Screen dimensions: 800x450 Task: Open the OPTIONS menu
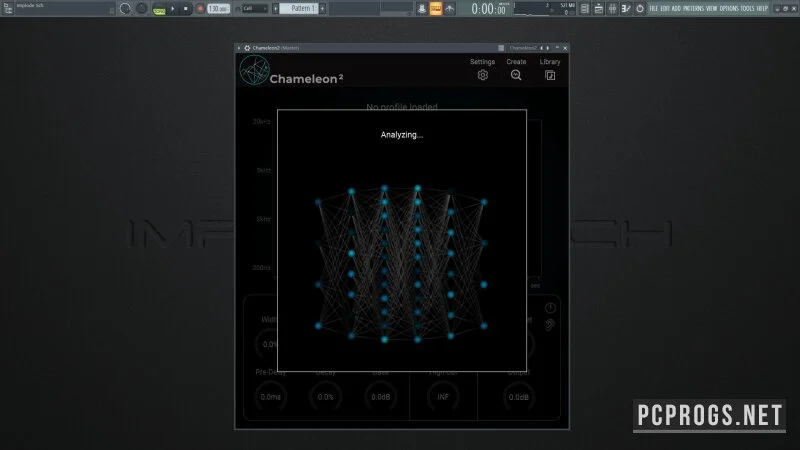729,9
